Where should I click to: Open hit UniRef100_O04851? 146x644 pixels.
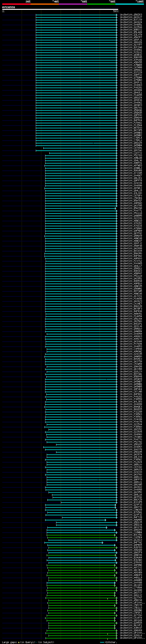(131, 25)
